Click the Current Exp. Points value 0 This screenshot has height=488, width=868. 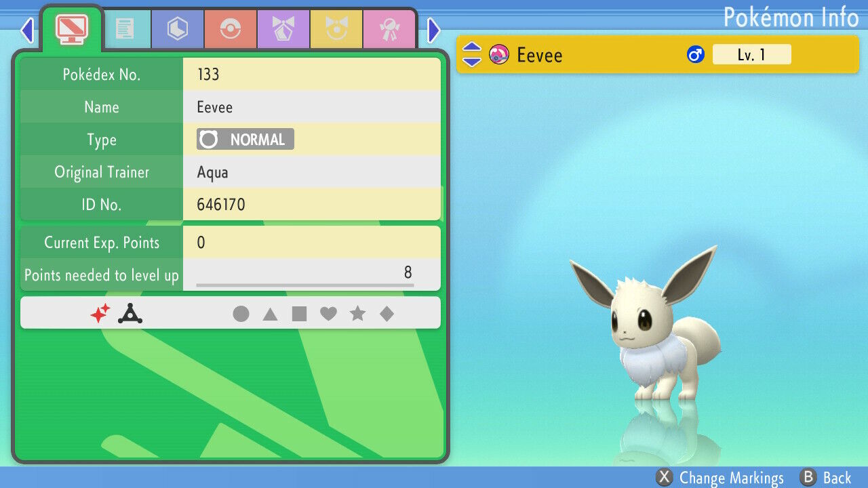click(201, 243)
